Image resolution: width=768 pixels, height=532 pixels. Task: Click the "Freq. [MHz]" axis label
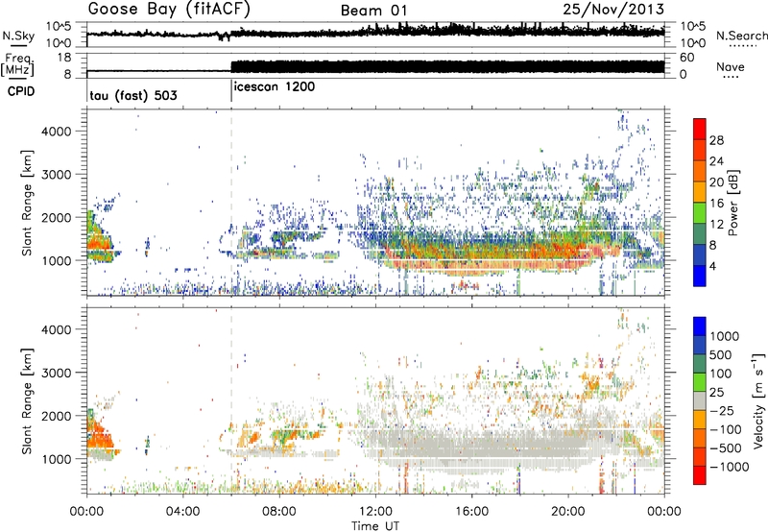pyautogui.click(x=18, y=65)
